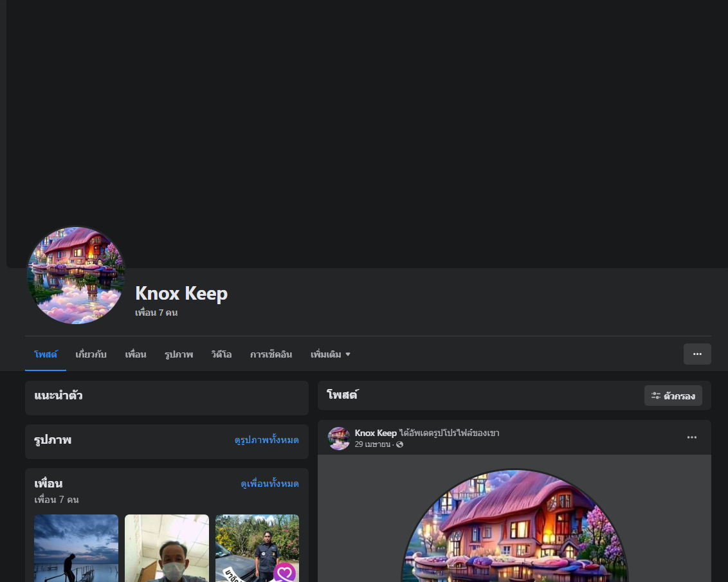Open the 29 เมษายน post date link
Image resolution: width=728 pixels, height=582 pixels.
[x=372, y=444]
